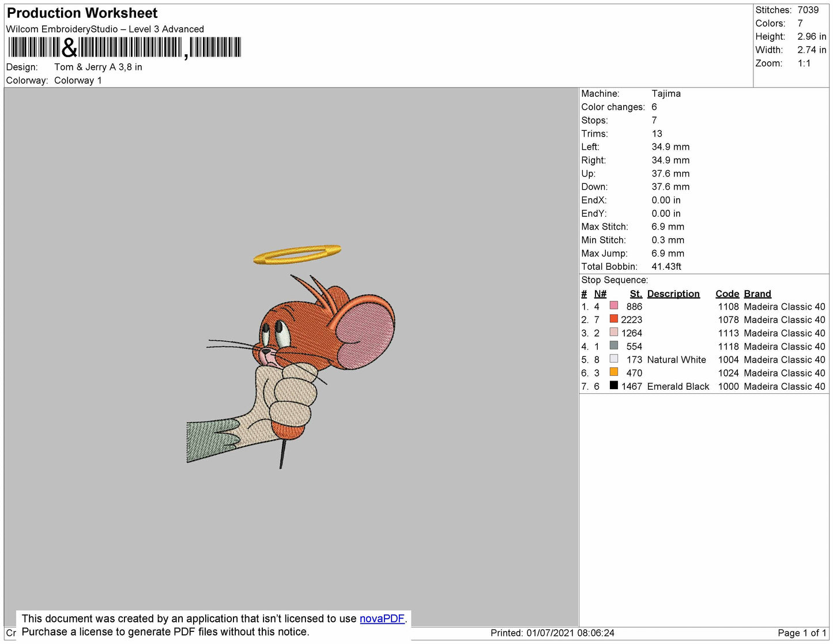Select the 'Up:' label
Screen dimensions: 833x644
(x=589, y=174)
